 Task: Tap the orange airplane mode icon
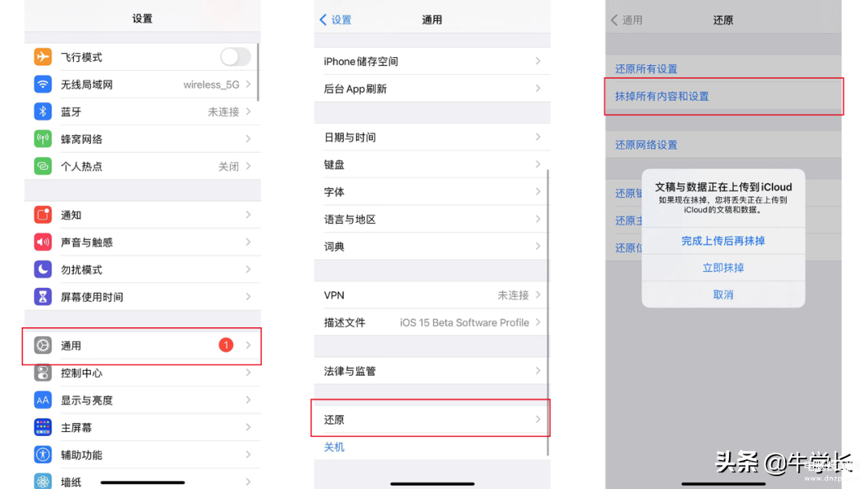coord(43,56)
